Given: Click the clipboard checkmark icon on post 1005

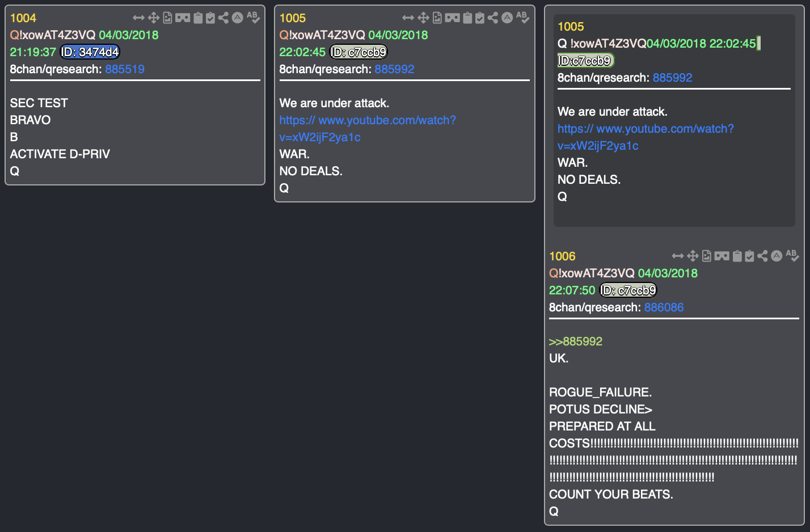Looking at the screenshot, I should pyautogui.click(x=480, y=18).
